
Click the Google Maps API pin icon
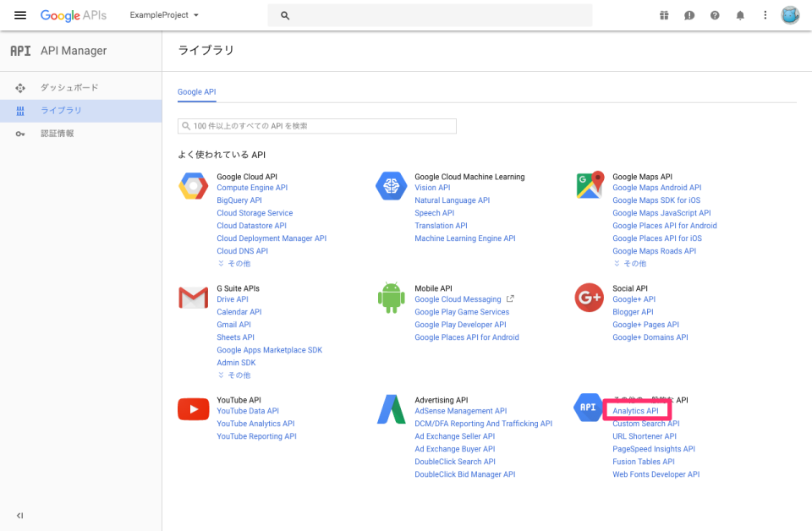(589, 186)
